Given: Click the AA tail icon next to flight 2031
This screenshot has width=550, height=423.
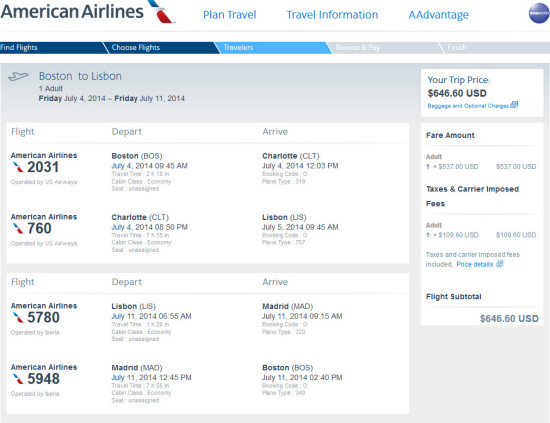Looking at the screenshot, I should coord(18,167).
